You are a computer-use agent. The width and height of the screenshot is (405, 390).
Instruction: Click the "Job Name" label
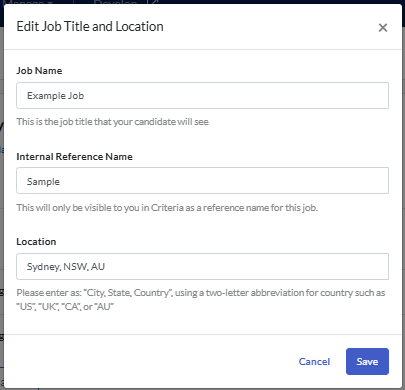[39, 71]
